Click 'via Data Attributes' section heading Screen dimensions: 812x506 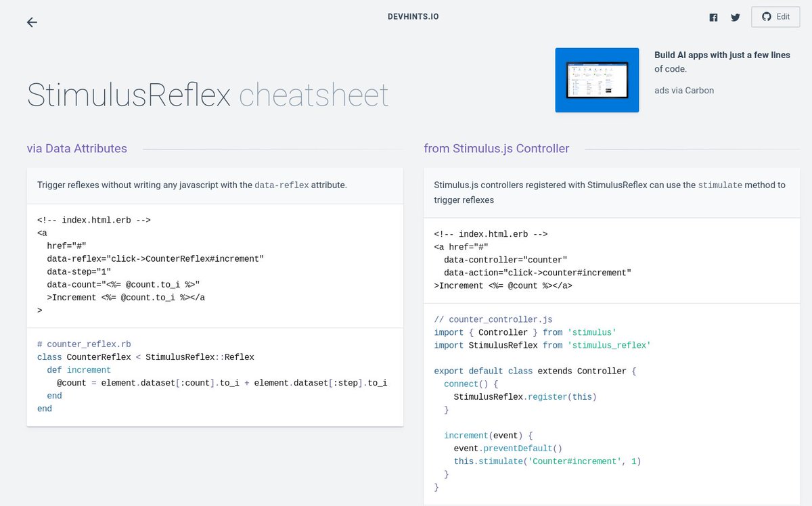tap(77, 148)
